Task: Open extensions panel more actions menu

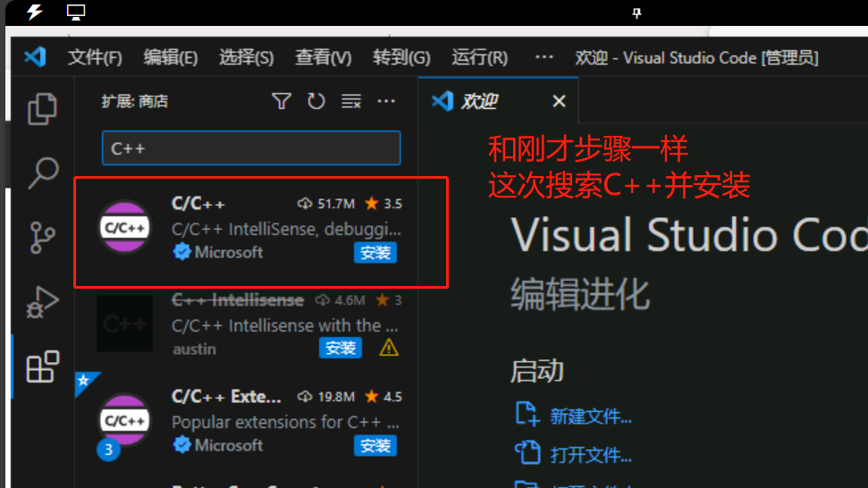Action: coord(386,101)
